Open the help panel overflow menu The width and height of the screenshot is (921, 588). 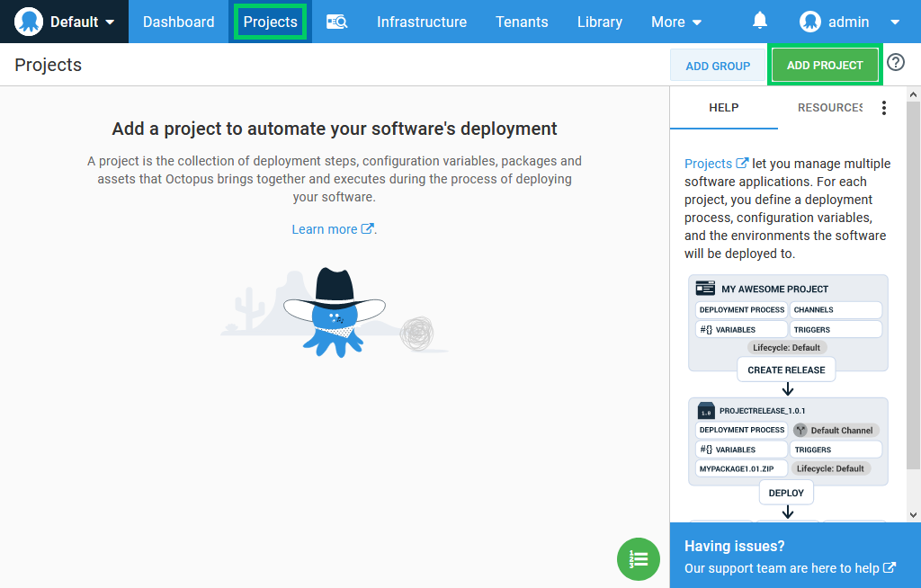[x=883, y=108]
